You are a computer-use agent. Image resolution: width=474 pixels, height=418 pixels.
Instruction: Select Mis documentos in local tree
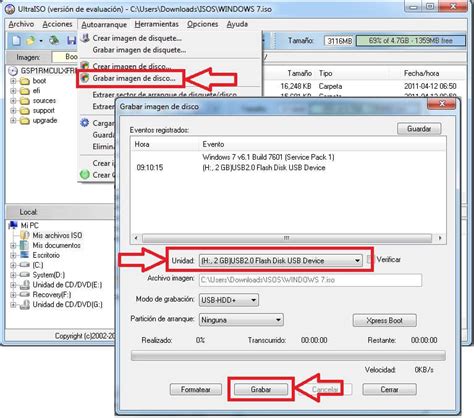pos(56,245)
